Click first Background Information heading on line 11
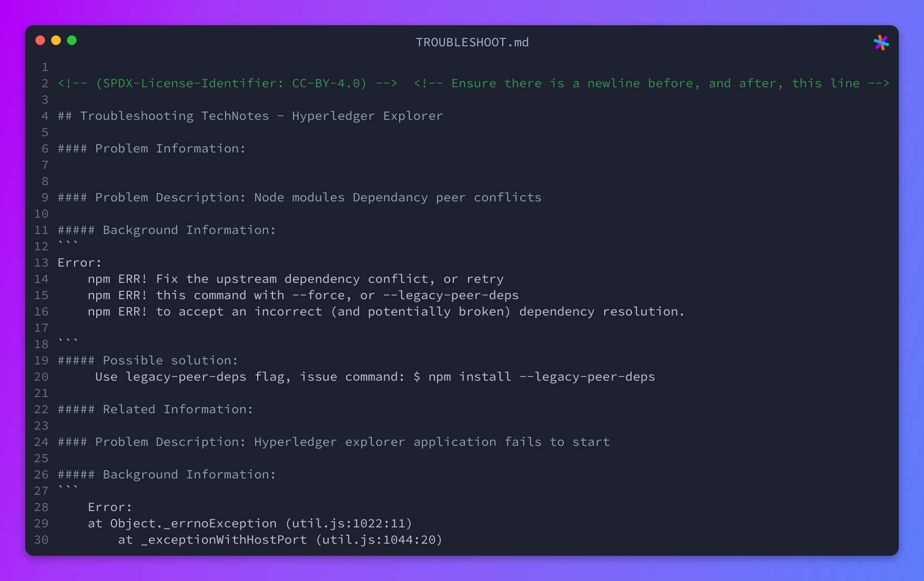 (167, 230)
